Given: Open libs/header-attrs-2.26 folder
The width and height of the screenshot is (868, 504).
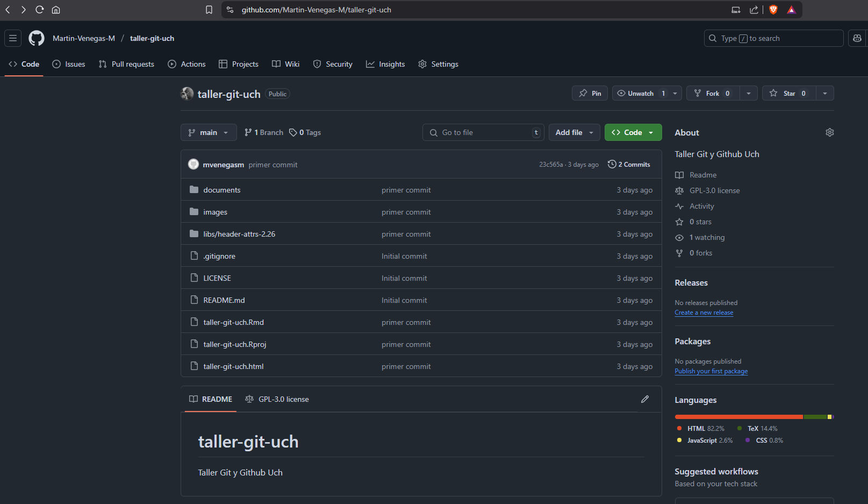Looking at the screenshot, I should (x=239, y=234).
